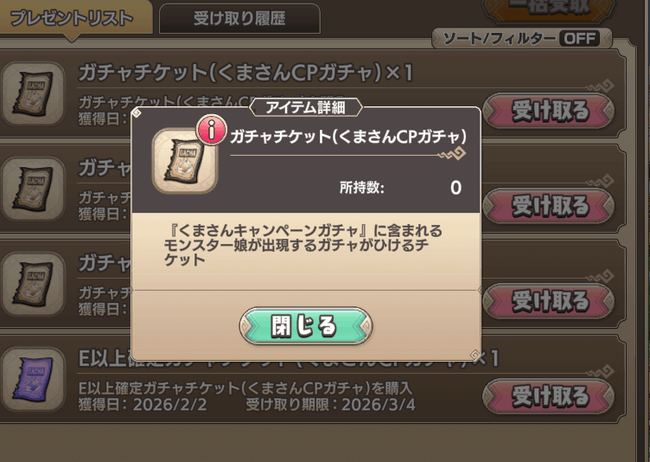The height and width of the screenshot is (462, 650).
Task: Click the red info icon in the dialog
Action: pos(211,130)
